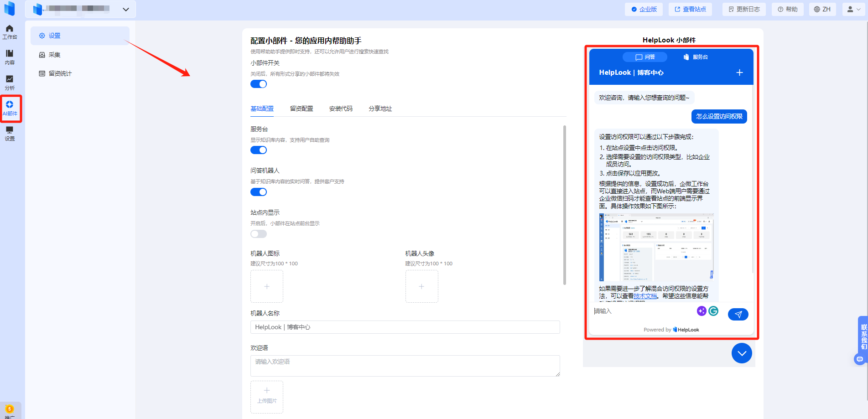Viewport: 868px width, 419px height.
Task: Toggle the 问答机器人 switch
Action: coord(259,192)
